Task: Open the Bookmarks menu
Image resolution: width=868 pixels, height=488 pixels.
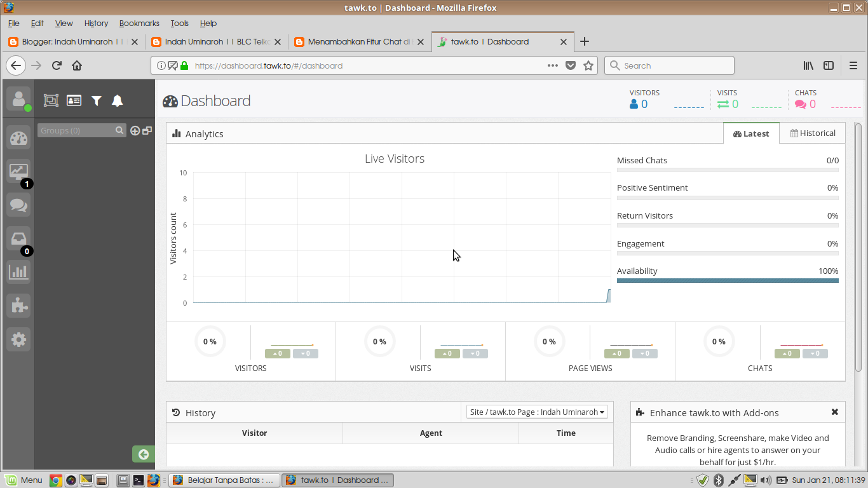Action: pos(139,24)
